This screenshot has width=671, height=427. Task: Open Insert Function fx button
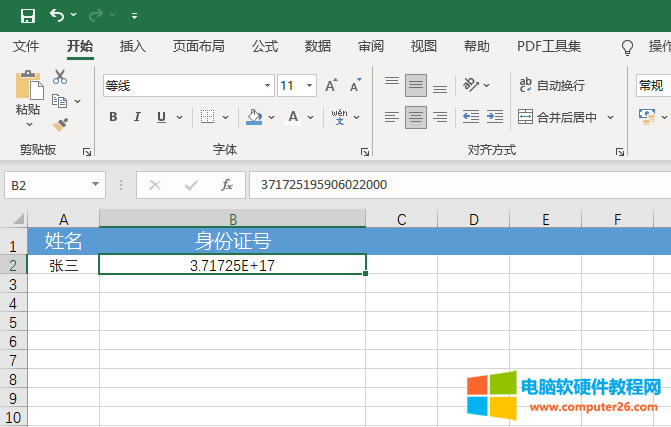(227, 185)
